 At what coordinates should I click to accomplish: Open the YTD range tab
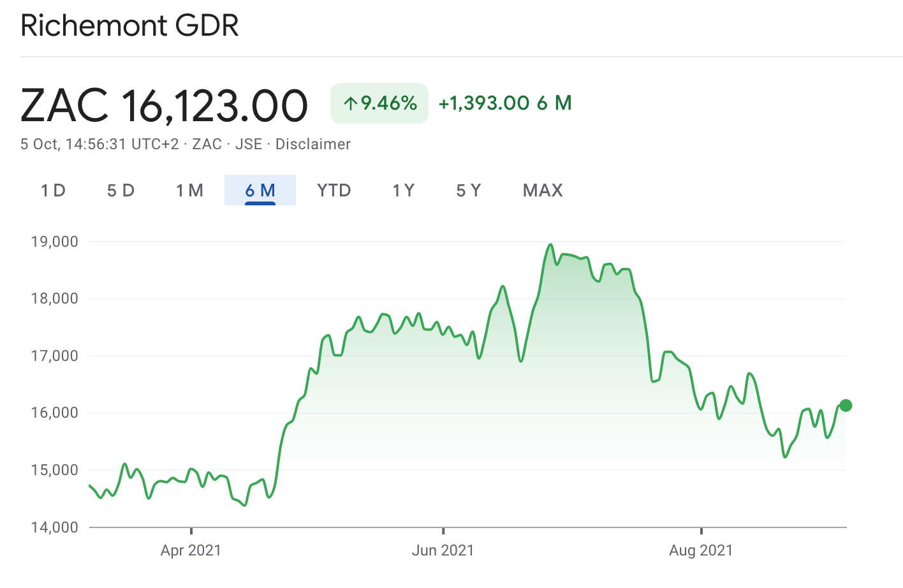(334, 190)
